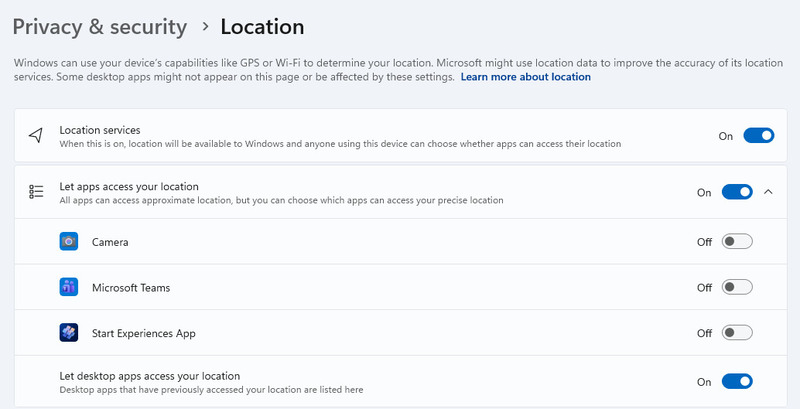The height and width of the screenshot is (409, 800).
Task: Select the Microsoft Teams row label
Action: [x=131, y=288]
